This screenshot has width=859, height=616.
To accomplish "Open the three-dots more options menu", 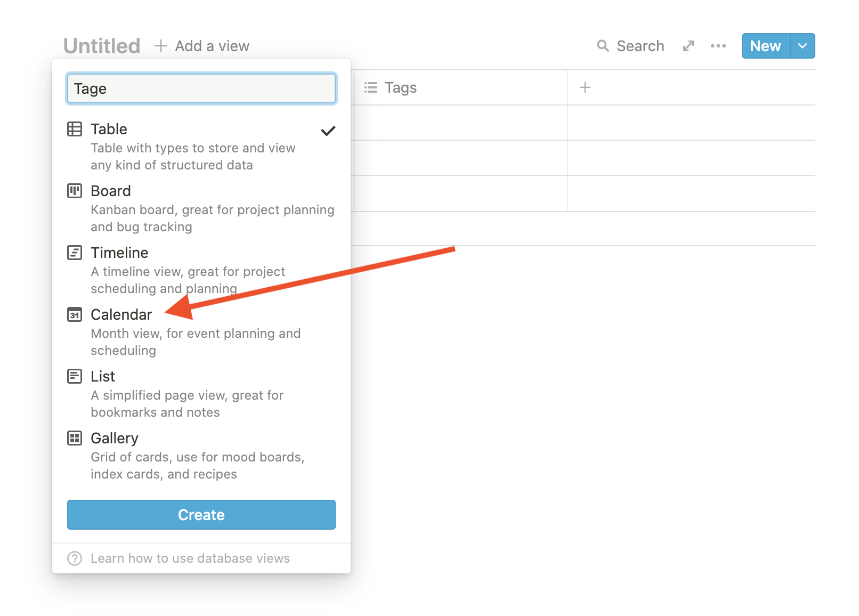I will click(x=718, y=46).
